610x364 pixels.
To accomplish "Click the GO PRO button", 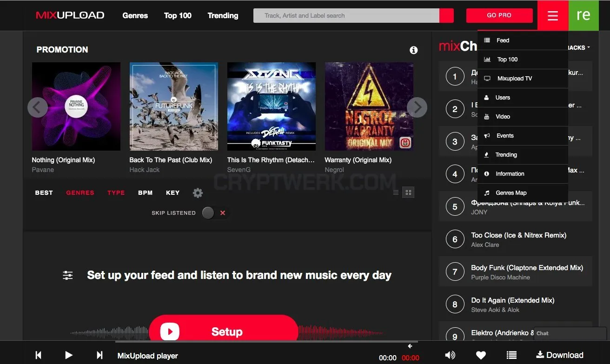I will point(499,15).
